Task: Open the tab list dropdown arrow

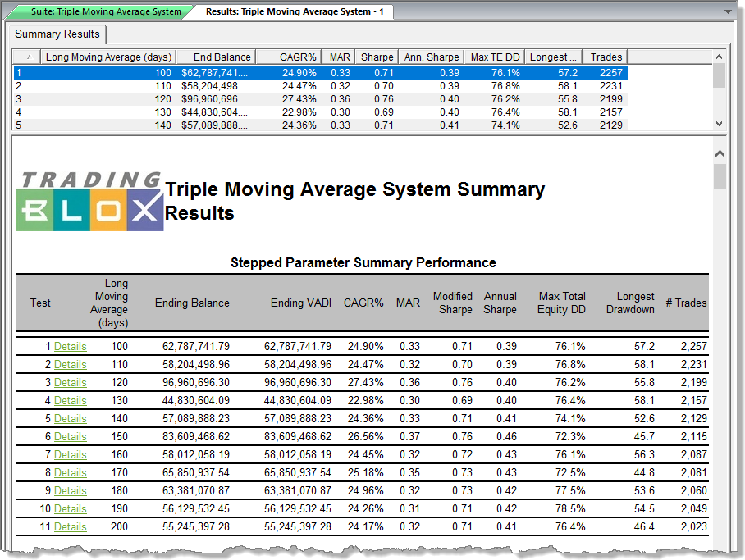Action: [x=727, y=11]
